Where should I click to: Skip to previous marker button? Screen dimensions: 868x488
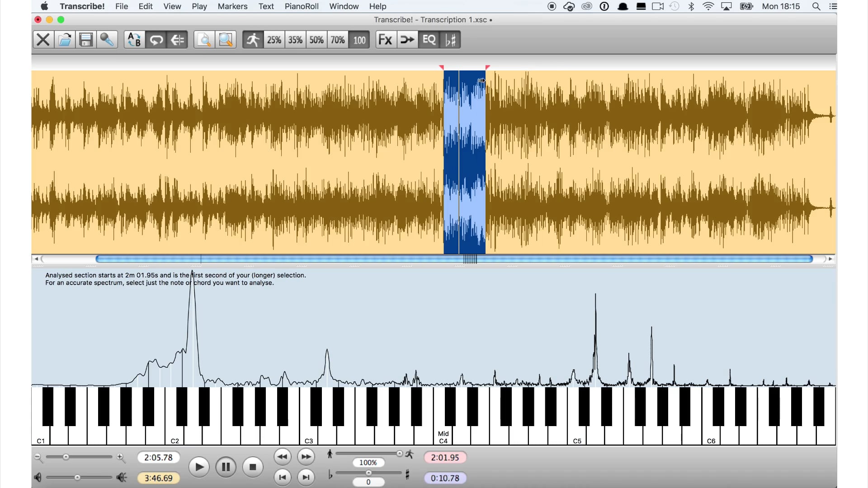[283, 478]
